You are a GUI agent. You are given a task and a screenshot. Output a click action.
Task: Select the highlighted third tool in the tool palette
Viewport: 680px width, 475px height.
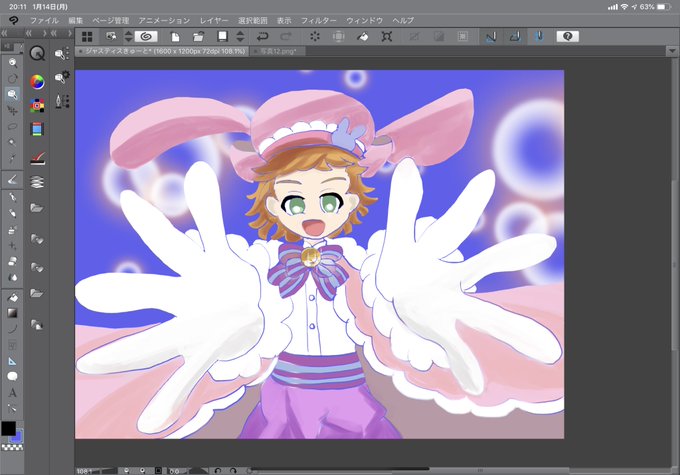pyautogui.click(x=13, y=94)
